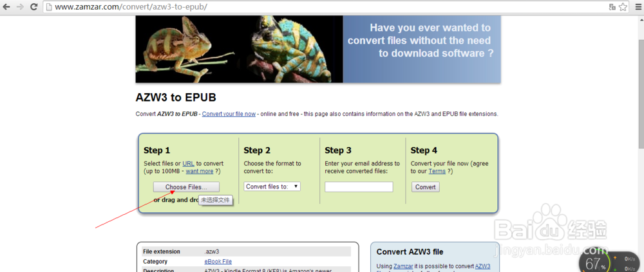This screenshot has height=272, width=644.
Task: Click the chameleon banner image
Action: 239,49
